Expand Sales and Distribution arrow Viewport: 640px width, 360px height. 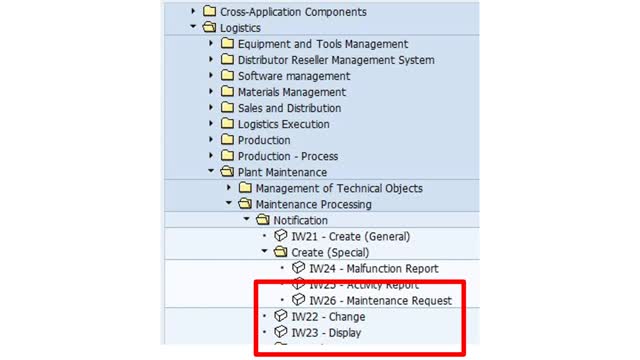tap(211, 107)
